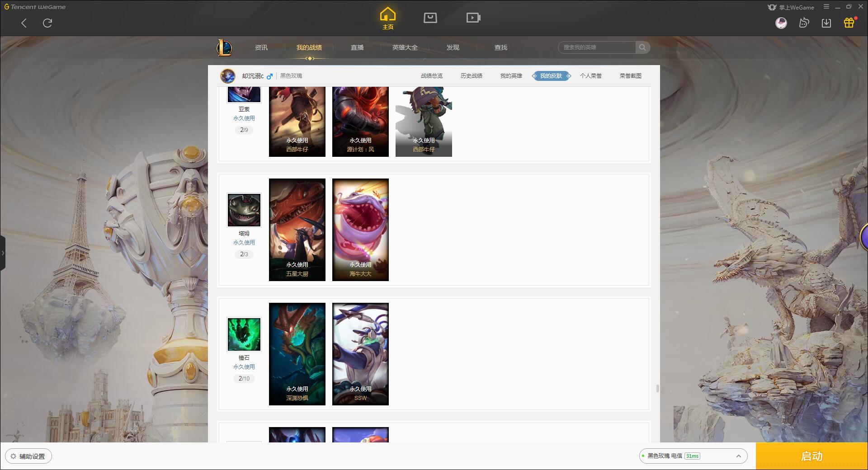This screenshot has height=470, width=868.
Task: Open the 主页 home icon
Action: (x=388, y=19)
